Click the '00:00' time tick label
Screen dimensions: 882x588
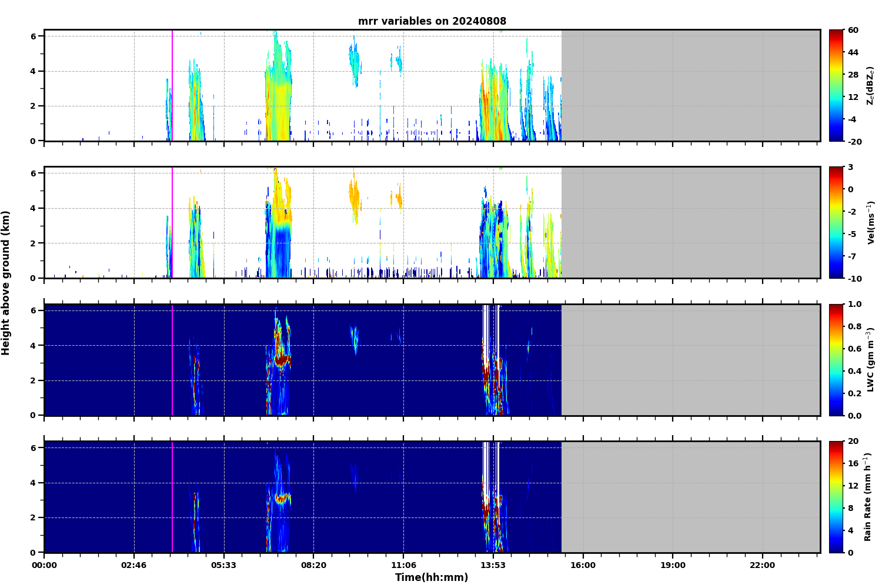[x=44, y=566]
